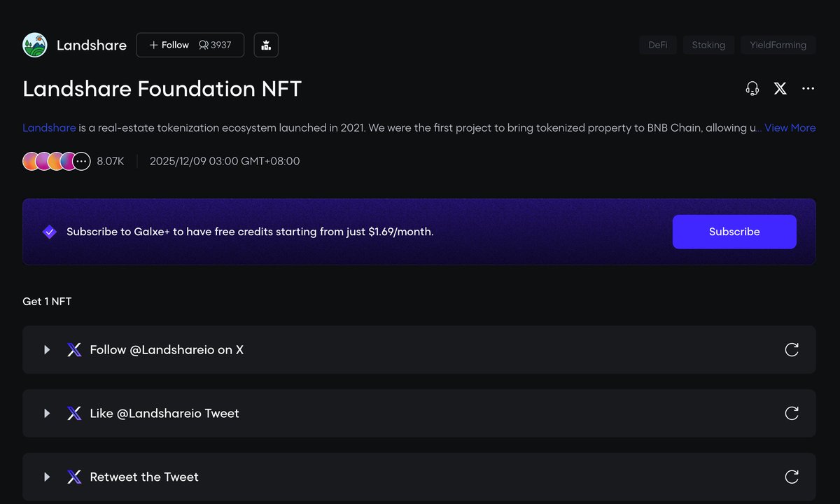The height and width of the screenshot is (504, 840).
Task: Refresh the Retweet the Tweet status
Action: (x=792, y=477)
